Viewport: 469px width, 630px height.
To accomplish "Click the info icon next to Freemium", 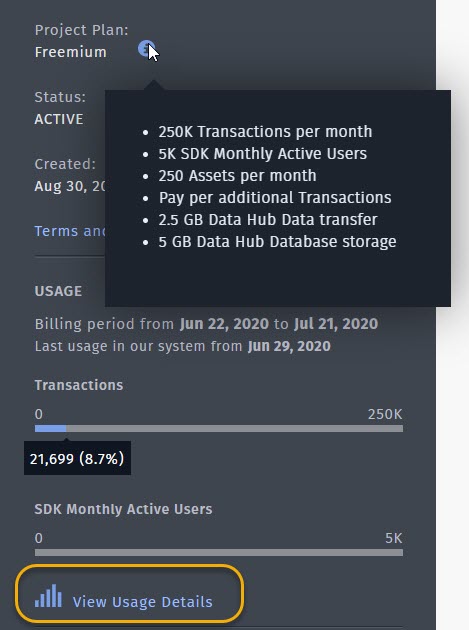I will [145, 49].
